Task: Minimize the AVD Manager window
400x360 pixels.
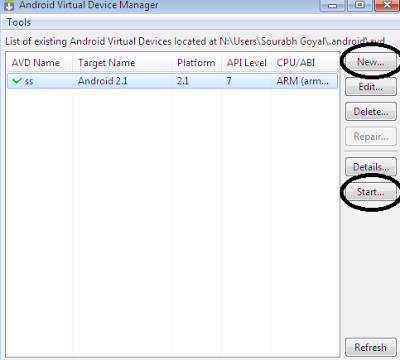Action: pos(333,5)
